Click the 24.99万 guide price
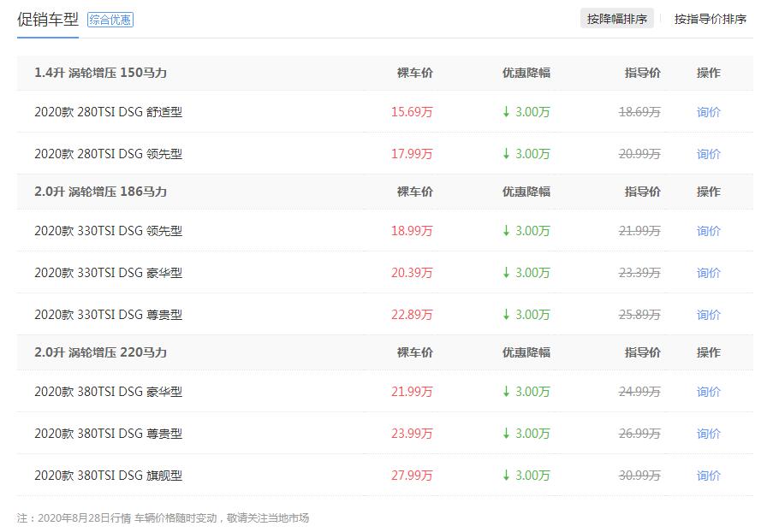767x532 pixels. pyautogui.click(x=639, y=392)
